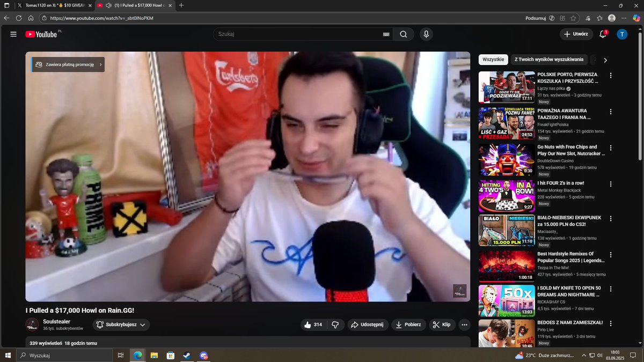Mute the playing YouTube tab via speaker icon
Screen dimensions: 644x362
tap(109, 5)
